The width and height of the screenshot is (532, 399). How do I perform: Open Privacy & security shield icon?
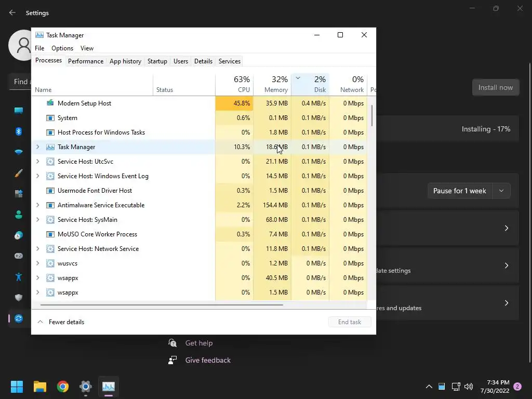pyautogui.click(x=19, y=298)
